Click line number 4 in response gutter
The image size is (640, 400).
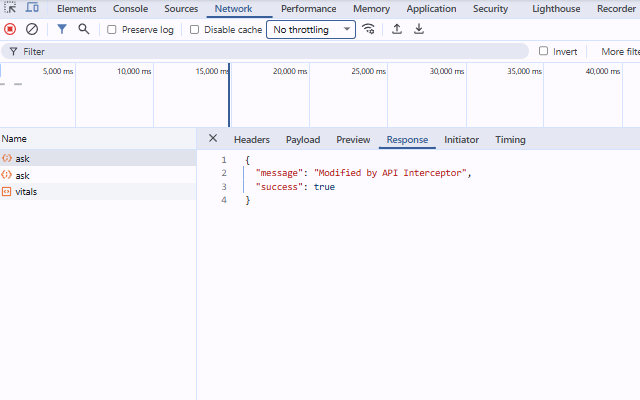click(224, 200)
